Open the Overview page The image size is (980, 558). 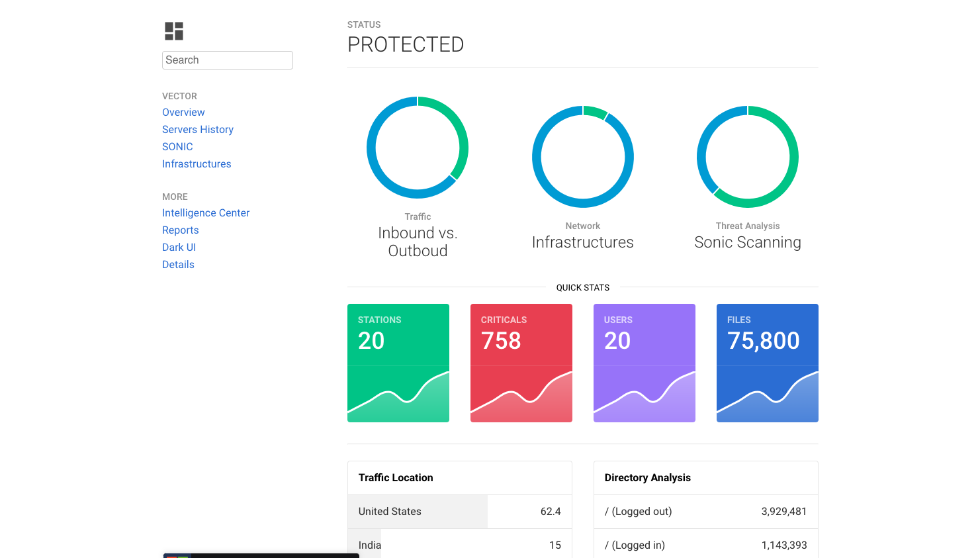point(183,112)
